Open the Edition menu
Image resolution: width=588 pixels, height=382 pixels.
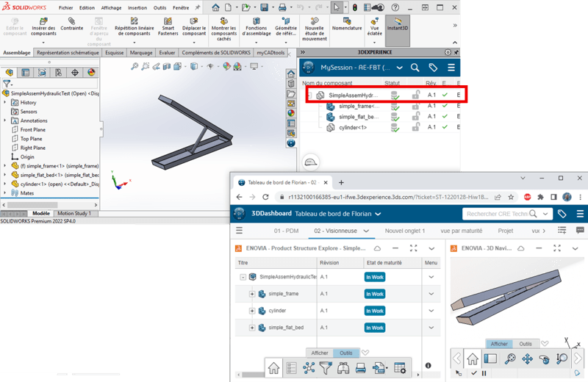pyautogui.click(x=87, y=8)
